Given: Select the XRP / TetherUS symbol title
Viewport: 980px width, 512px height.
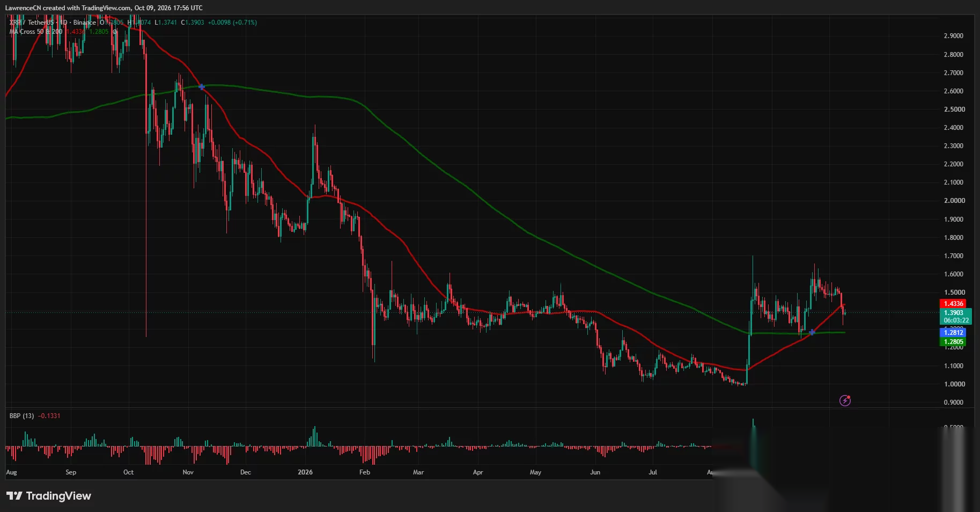Looking at the screenshot, I should pyautogui.click(x=32, y=23).
